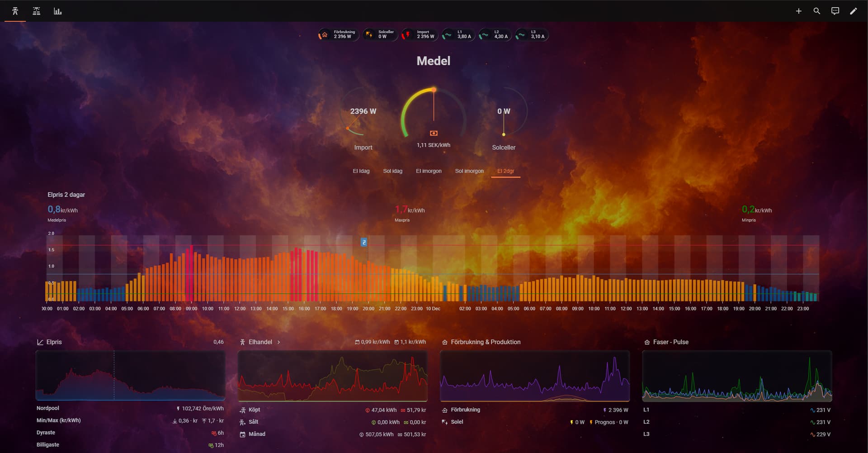Switch to the second dashboard view tab

(x=37, y=11)
